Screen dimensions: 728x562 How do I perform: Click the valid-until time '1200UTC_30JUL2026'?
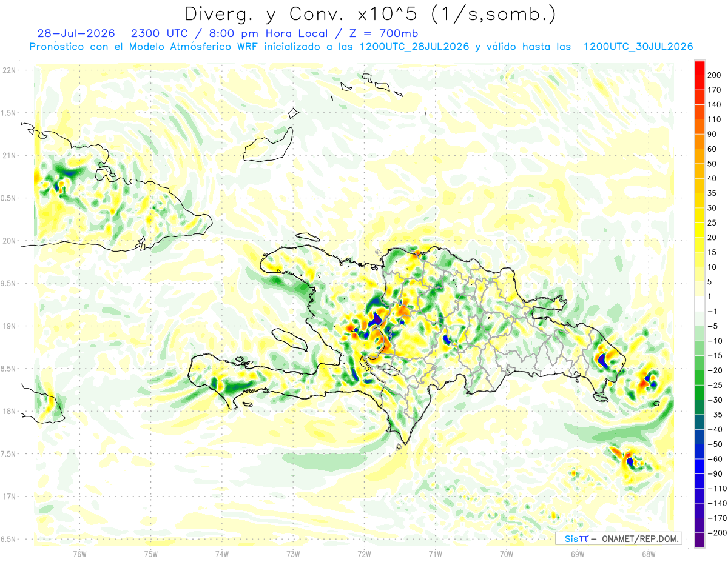point(638,47)
